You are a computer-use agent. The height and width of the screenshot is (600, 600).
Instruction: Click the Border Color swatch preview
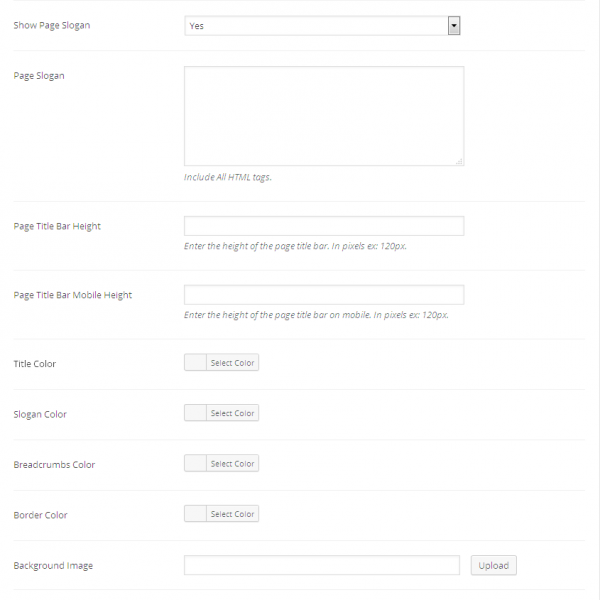[195, 514]
